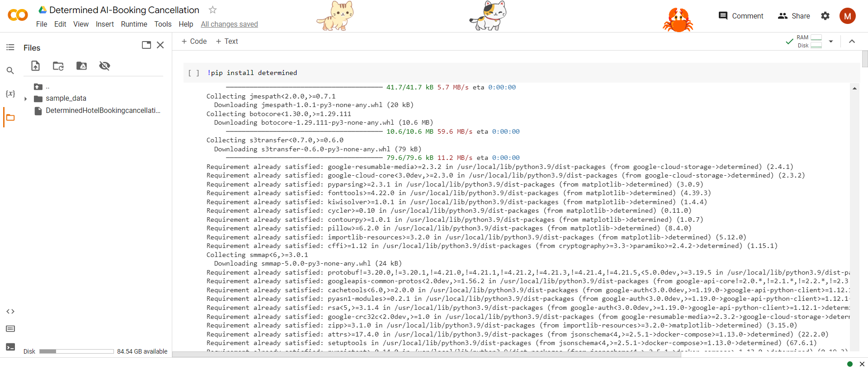Open the settings gear
This screenshot has height=369, width=868.
[x=825, y=16]
